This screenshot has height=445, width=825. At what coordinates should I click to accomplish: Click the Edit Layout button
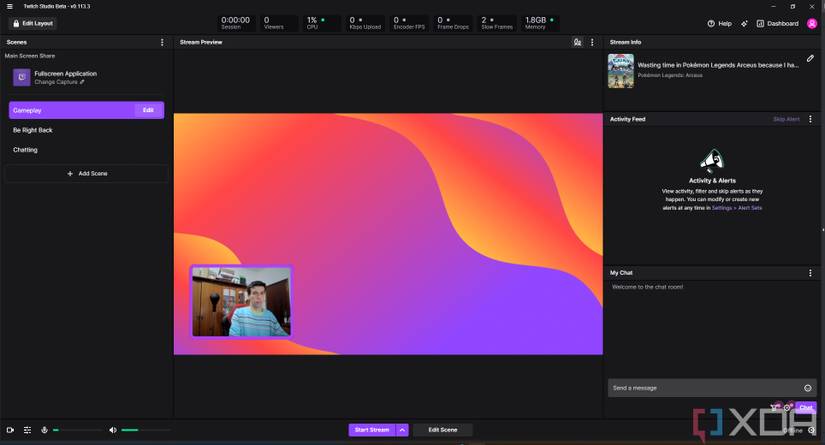pos(33,23)
